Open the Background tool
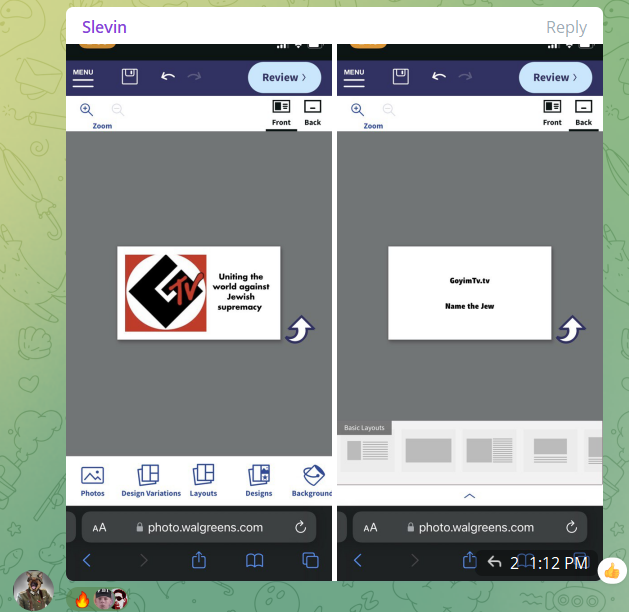Image resolution: width=629 pixels, height=612 pixels. [x=312, y=481]
